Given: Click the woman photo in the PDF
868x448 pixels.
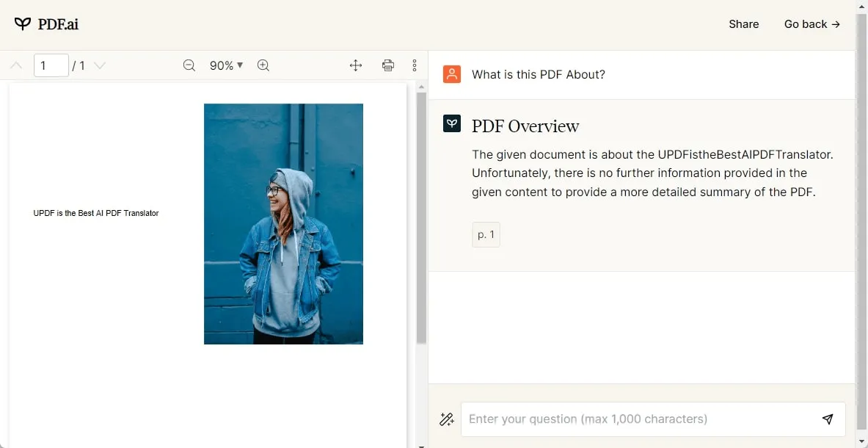Looking at the screenshot, I should 283,223.
